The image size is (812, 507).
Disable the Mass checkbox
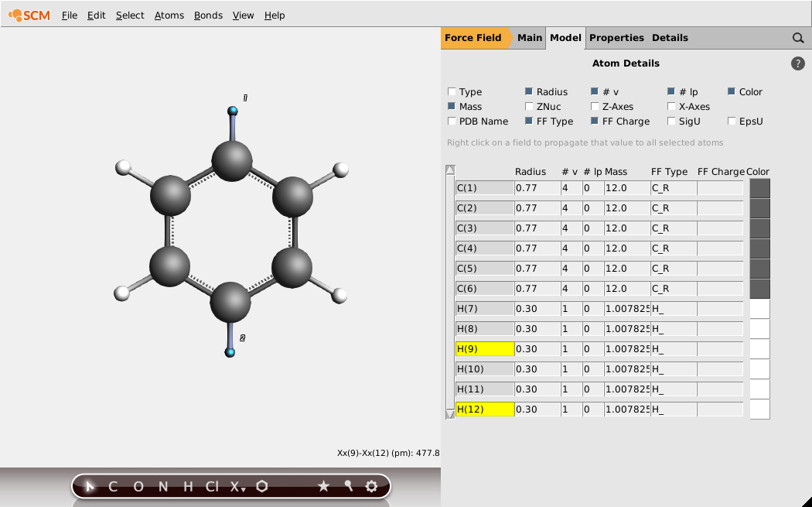(x=452, y=106)
